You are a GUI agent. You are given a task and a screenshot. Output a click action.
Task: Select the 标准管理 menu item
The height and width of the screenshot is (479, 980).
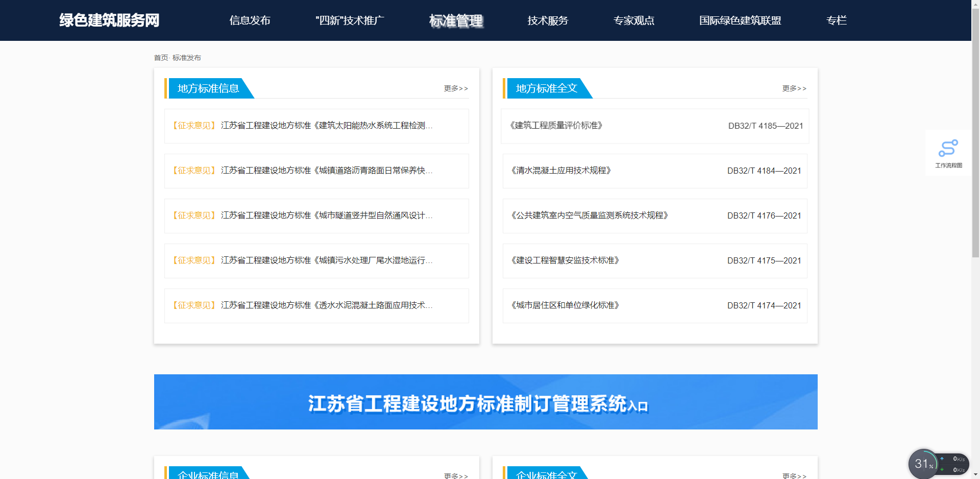click(456, 21)
